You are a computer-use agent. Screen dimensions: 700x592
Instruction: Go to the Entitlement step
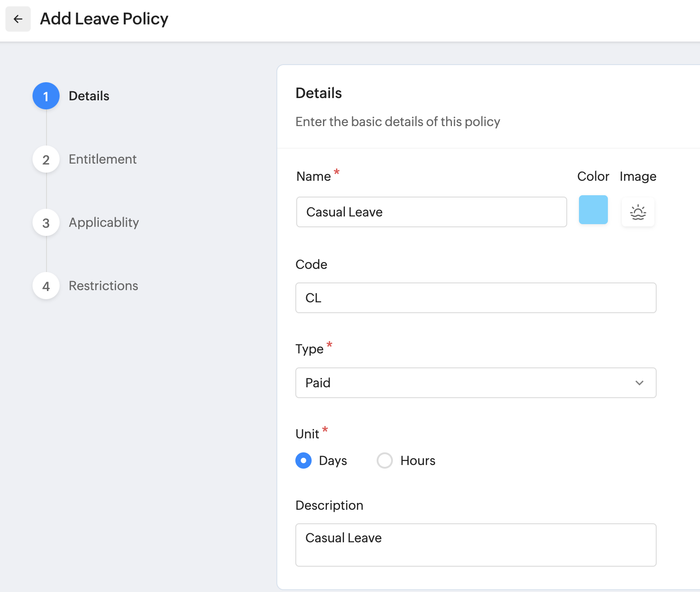(103, 159)
